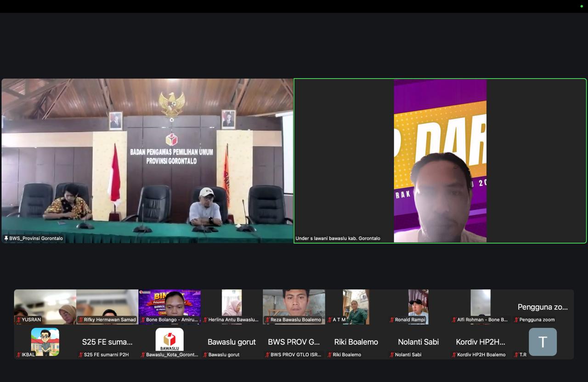
Task: Click the 'Ronald Rampi' name label
Action: pyautogui.click(x=410, y=319)
